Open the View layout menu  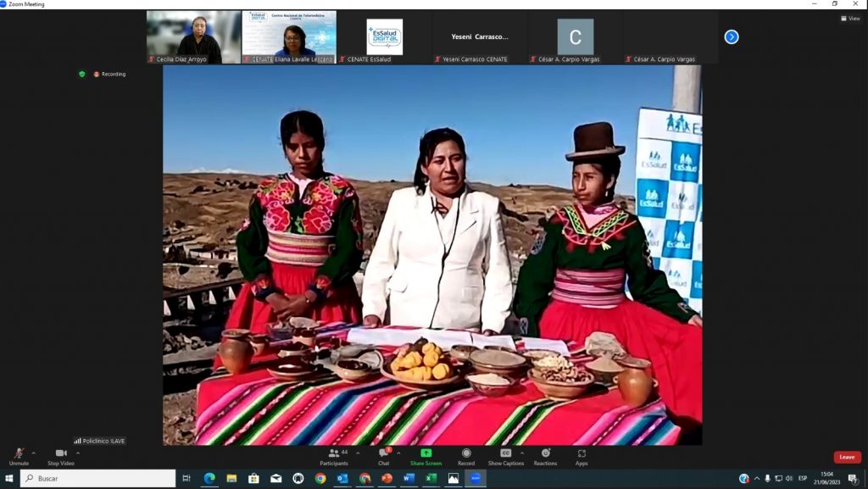pos(851,19)
